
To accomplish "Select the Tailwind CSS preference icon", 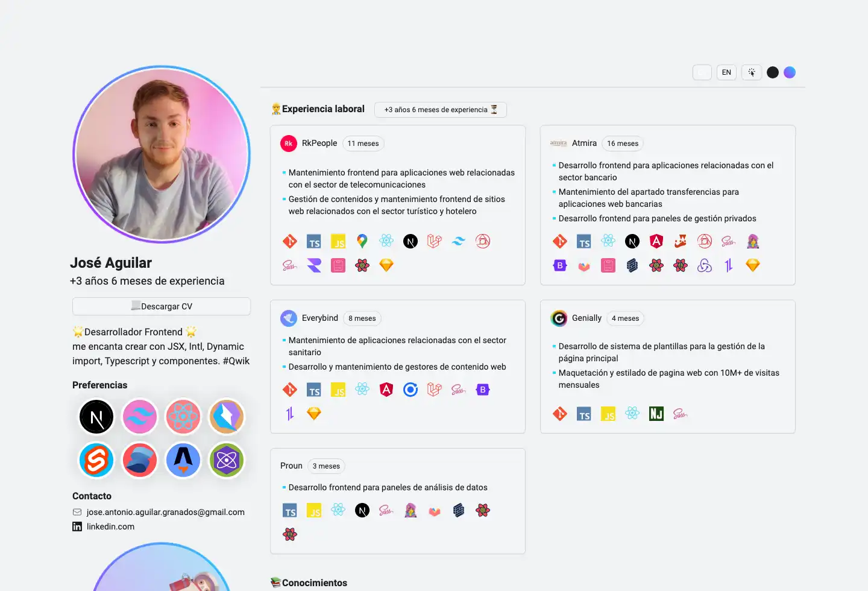I will [140, 417].
